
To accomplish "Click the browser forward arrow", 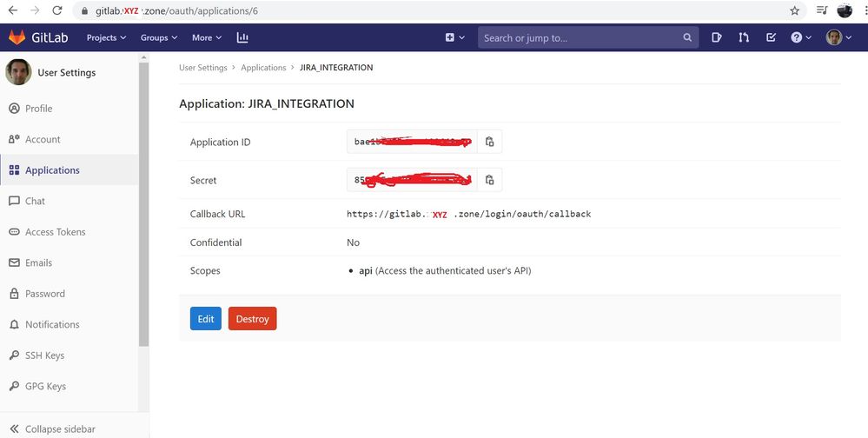I will click(x=35, y=10).
